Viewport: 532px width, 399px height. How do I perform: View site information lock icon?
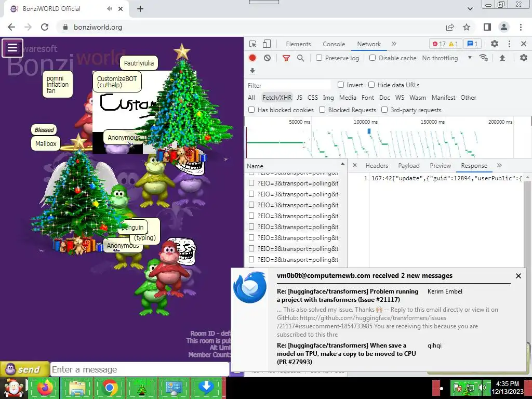coord(65,27)
